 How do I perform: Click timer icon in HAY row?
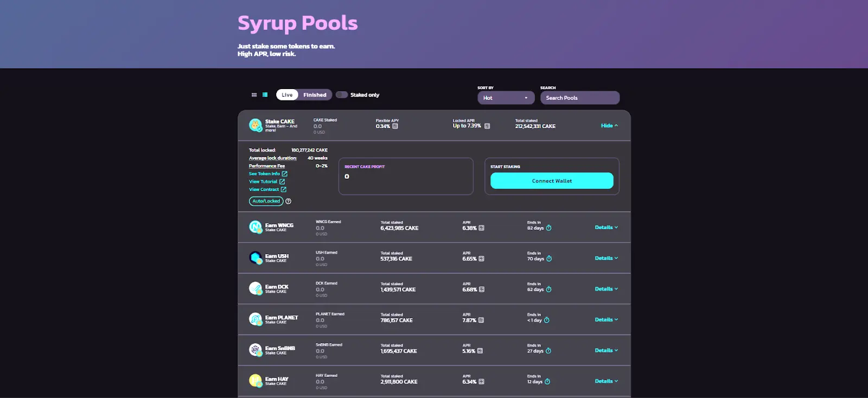tap(547, 382)
